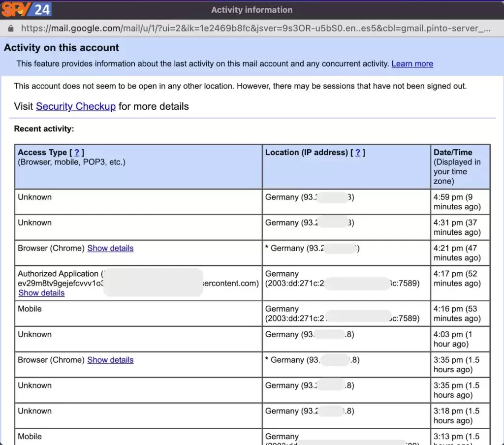Click the lock icon in the address bar
The image size is (504, 445).
11,28
